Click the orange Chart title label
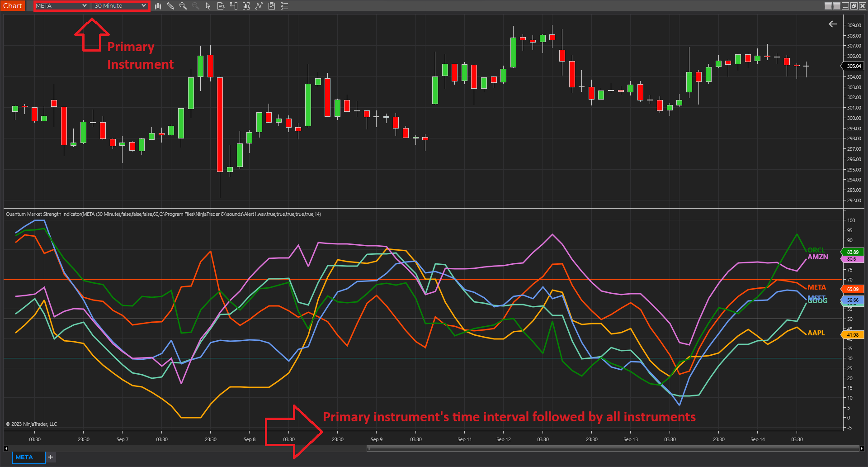 pos(13,6)
